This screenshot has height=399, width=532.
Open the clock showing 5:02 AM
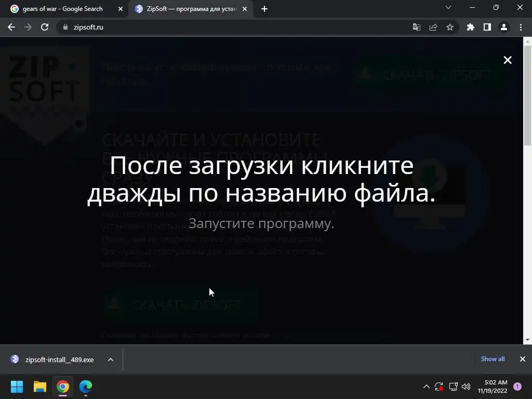tap(493, 387)
